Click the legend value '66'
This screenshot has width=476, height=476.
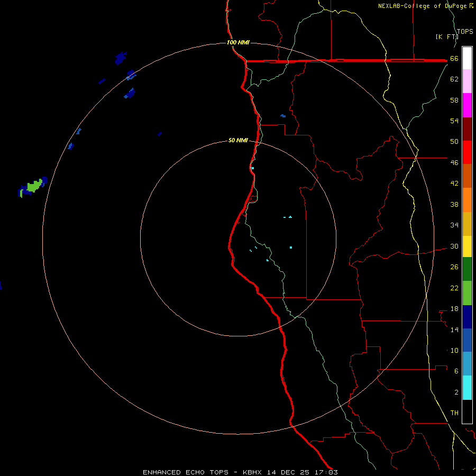pos(454,58)
